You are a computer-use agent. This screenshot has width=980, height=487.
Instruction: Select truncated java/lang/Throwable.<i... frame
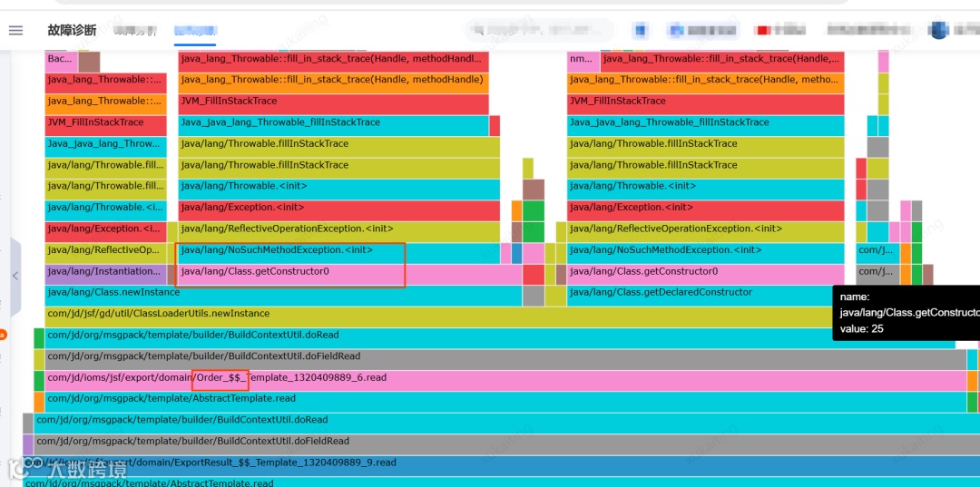[x=105, y=210]
